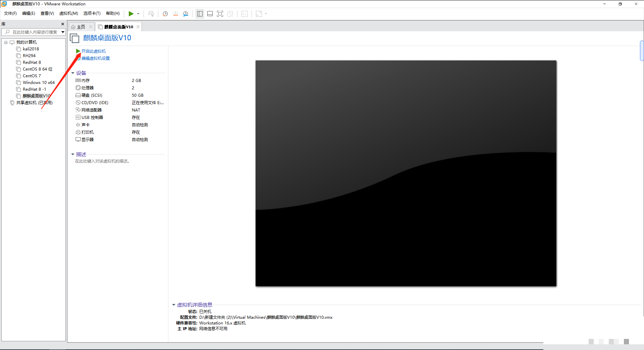Click the CD/DVD (IDE) device icon
The width and height of the screenshot is (644, 350).
78,103
